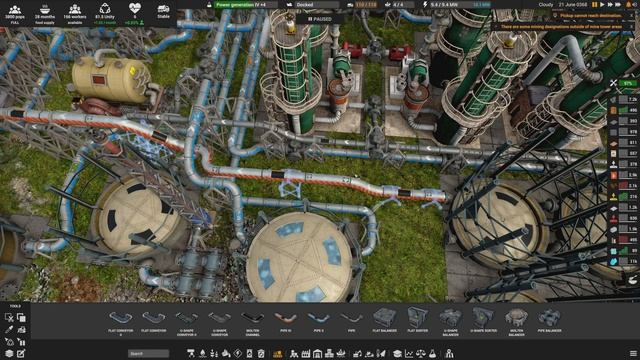Click the PAUSED status label
The height and width of the screenshot is (360, 640).
click(320, 19)
